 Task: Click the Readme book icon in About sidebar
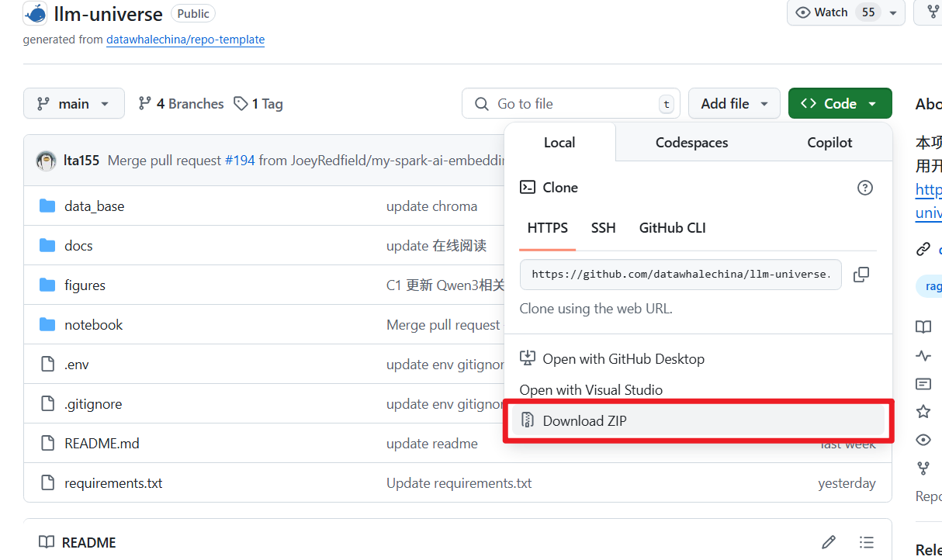click(923, 327)
